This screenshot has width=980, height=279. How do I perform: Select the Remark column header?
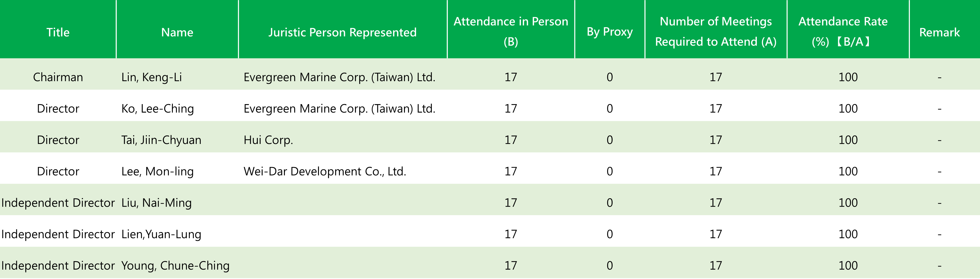coord(939,32)
